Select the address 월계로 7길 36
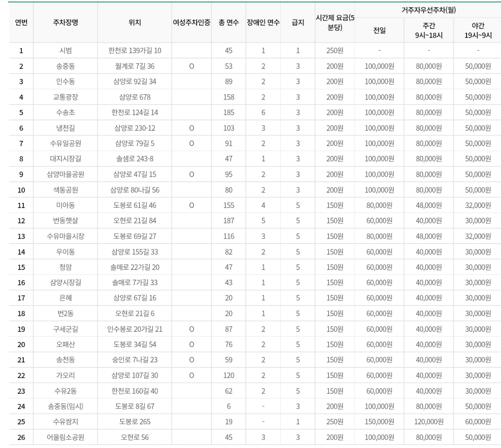Screen dimensions: 501x448 134,66
